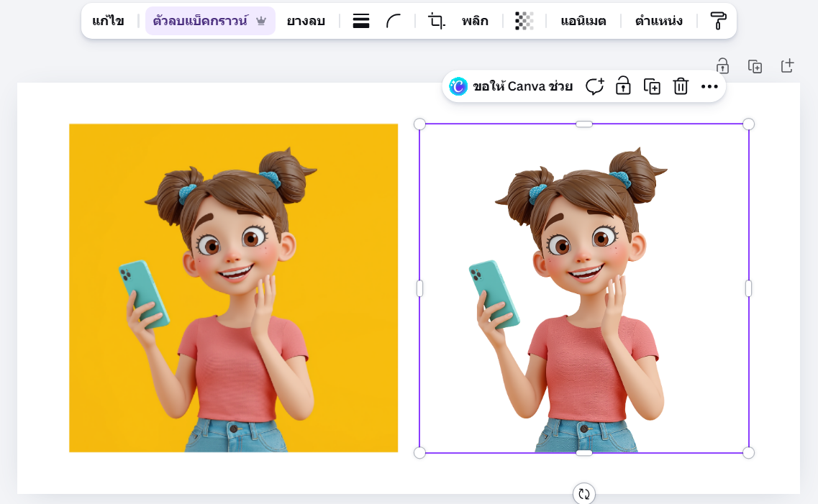Delete the selected image with the trash icon

pos(679,86)
